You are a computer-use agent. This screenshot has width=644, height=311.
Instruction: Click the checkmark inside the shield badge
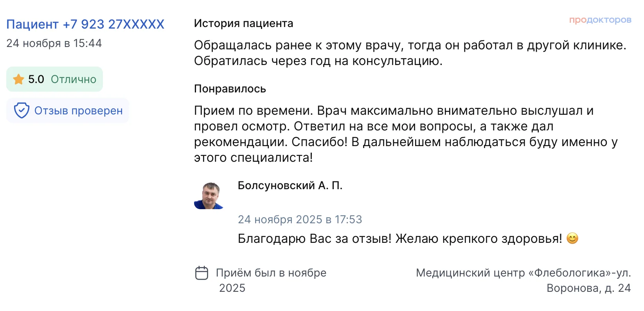(22, 110)
